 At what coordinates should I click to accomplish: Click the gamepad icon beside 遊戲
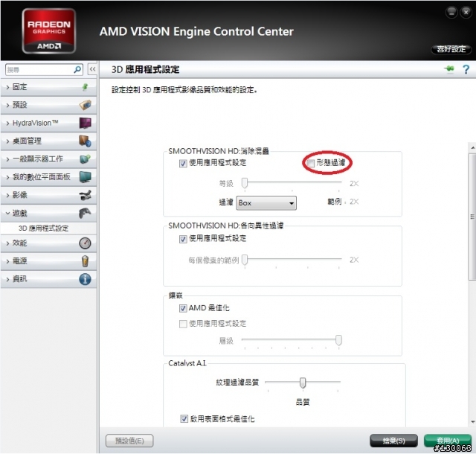pyautogui.click(x=85, y=213)
